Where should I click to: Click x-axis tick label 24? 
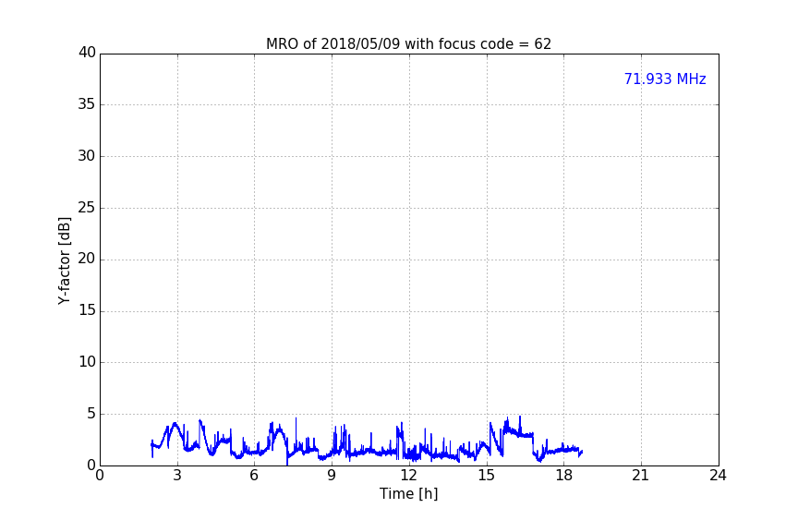(718, 476)
